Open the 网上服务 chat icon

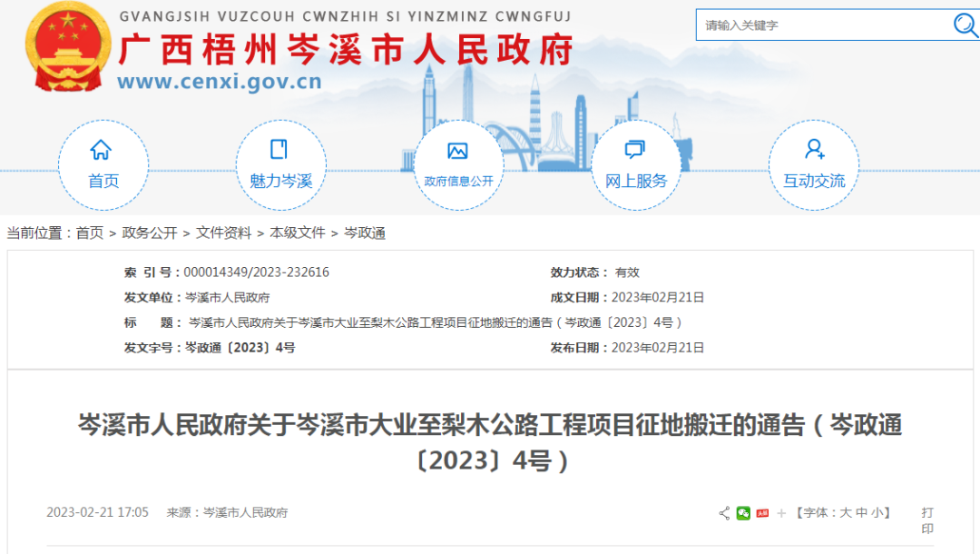click(x=635, y=151)
